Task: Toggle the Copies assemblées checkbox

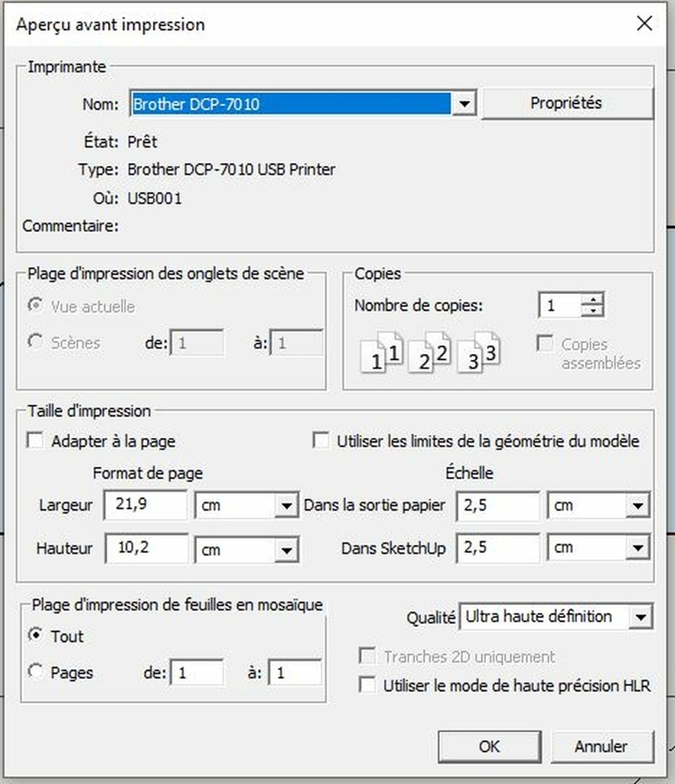Action: [x=545, y=344]
